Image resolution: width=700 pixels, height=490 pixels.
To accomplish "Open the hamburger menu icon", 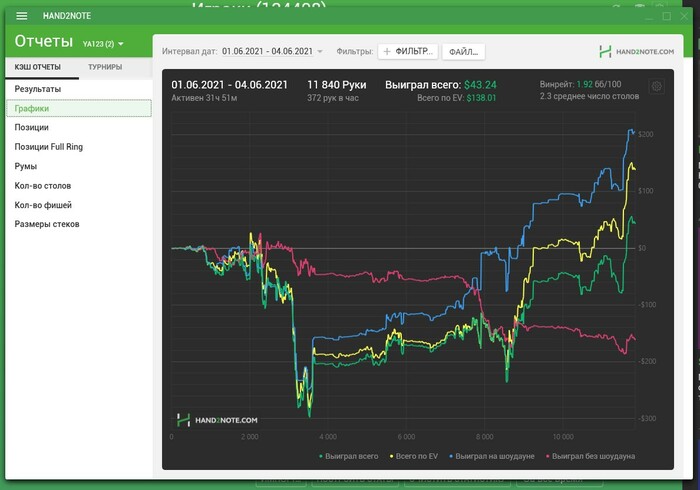I will [x=21, y=16].
